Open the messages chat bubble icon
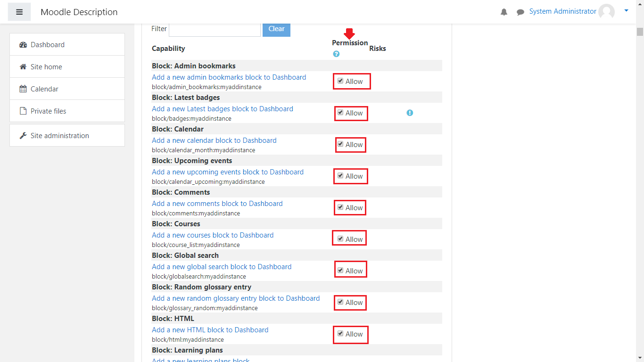 tap(520, 12)
